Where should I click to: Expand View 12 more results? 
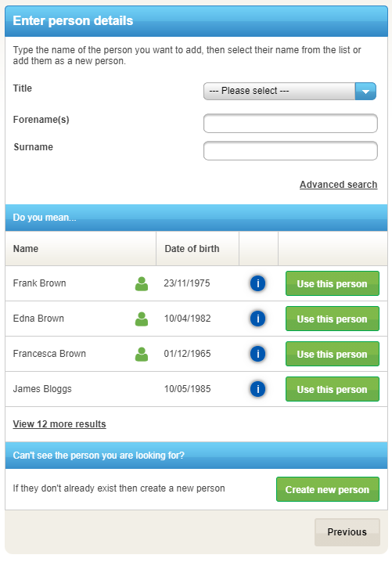click(59, 424)
